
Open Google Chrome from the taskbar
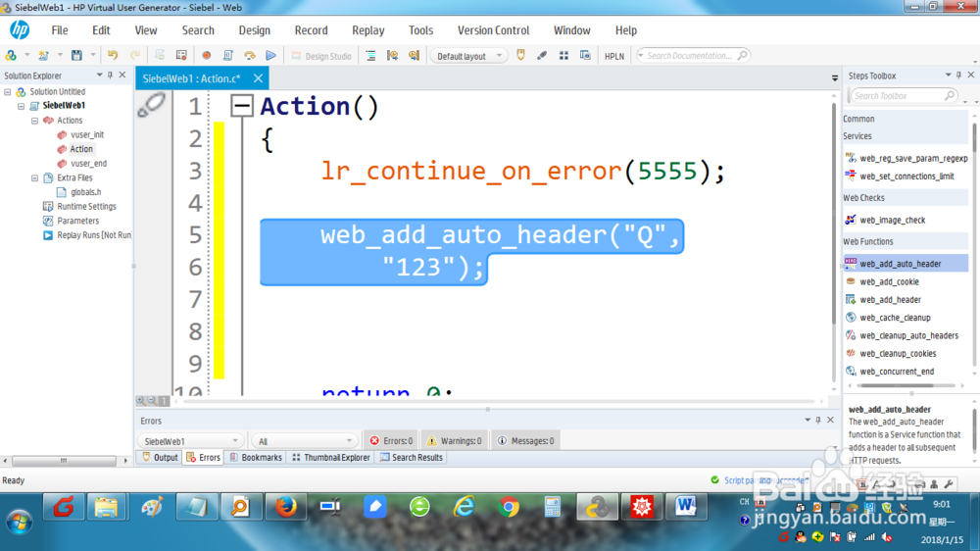click(x=509, y=507)
